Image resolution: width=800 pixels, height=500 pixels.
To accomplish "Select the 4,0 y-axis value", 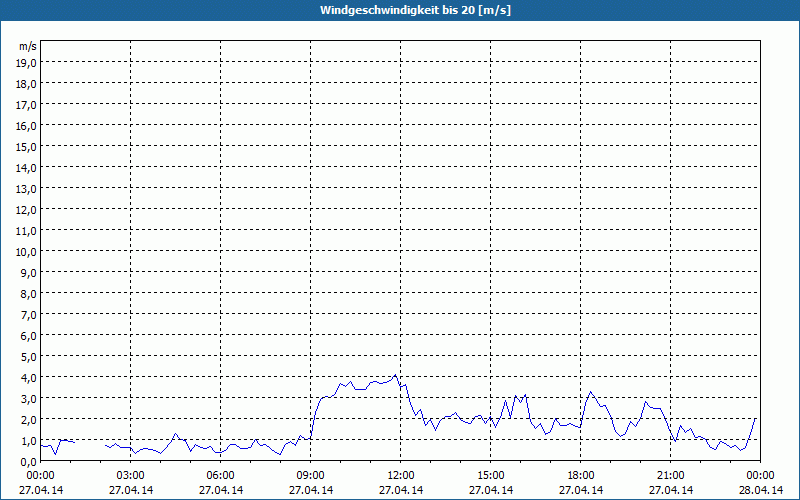I will tap(30, 378).
